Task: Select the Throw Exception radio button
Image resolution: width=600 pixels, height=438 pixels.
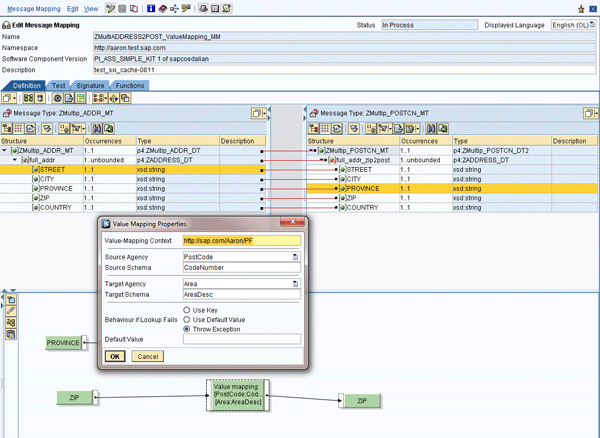Action: point(188,328)
